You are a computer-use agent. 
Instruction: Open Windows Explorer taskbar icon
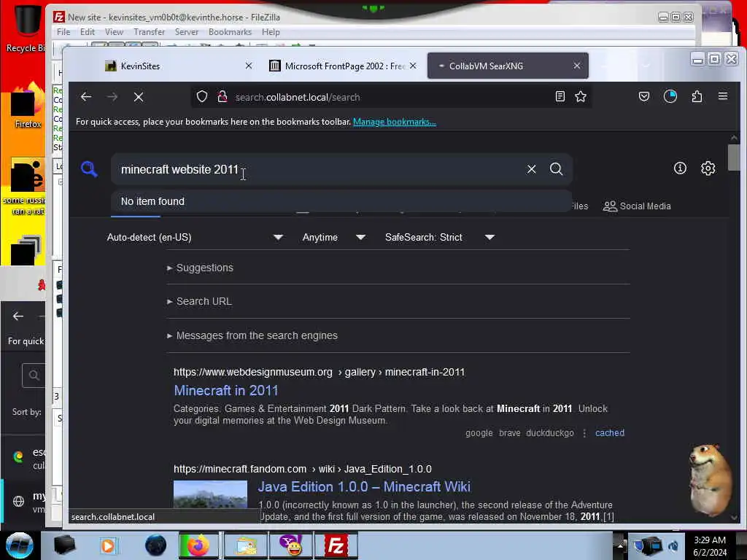[245, 545]
